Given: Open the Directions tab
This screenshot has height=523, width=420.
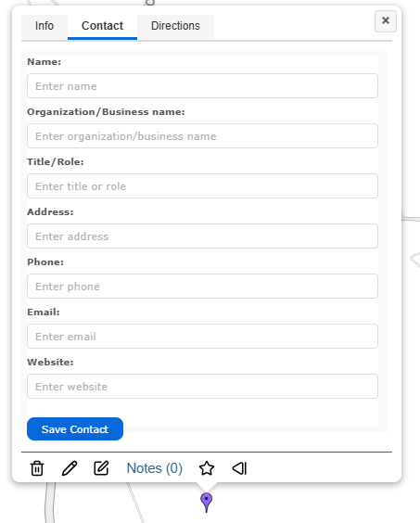Looking at the screenshot, I should tap(175, 26).
